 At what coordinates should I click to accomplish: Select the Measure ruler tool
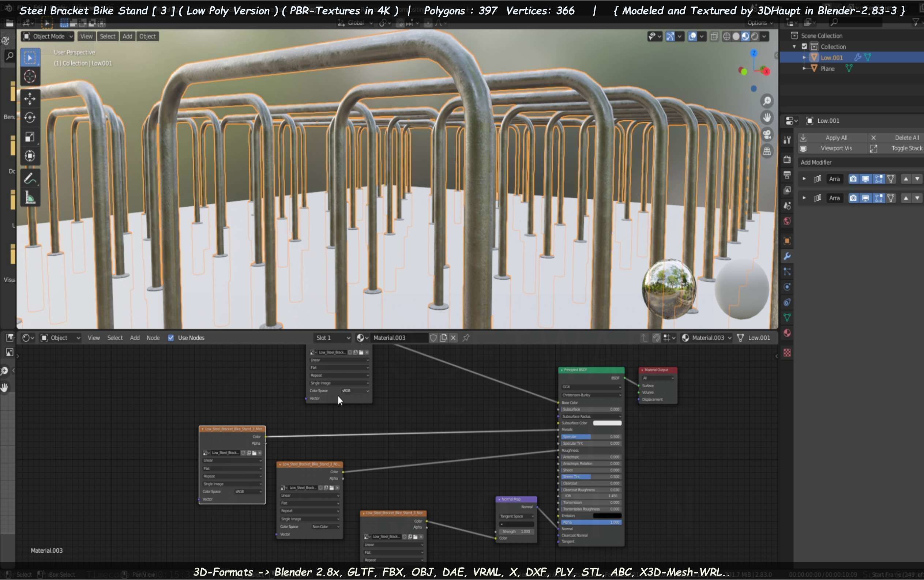30,198
